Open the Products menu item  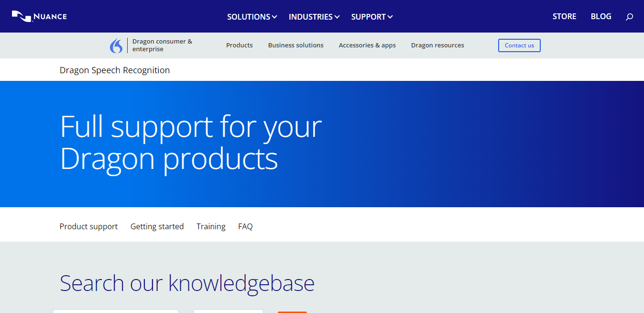point(240,45)
